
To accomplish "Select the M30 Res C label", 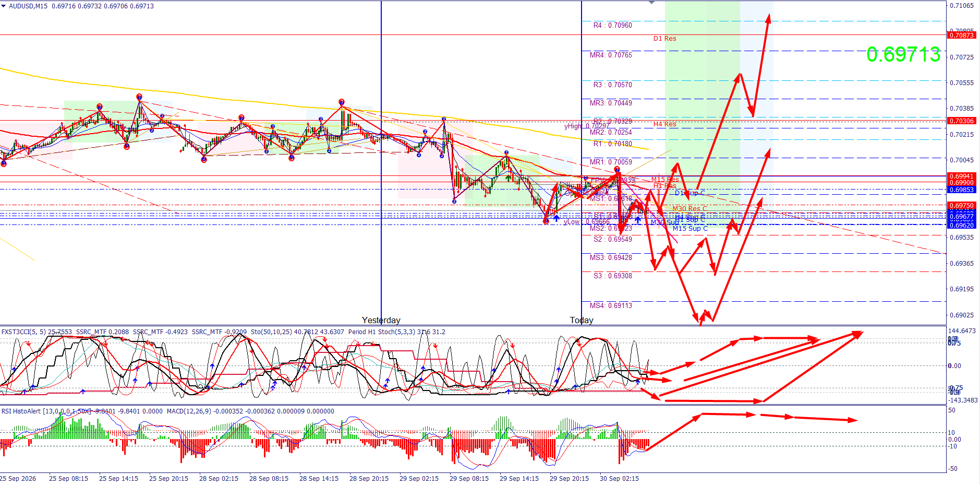I will (689, 209).
